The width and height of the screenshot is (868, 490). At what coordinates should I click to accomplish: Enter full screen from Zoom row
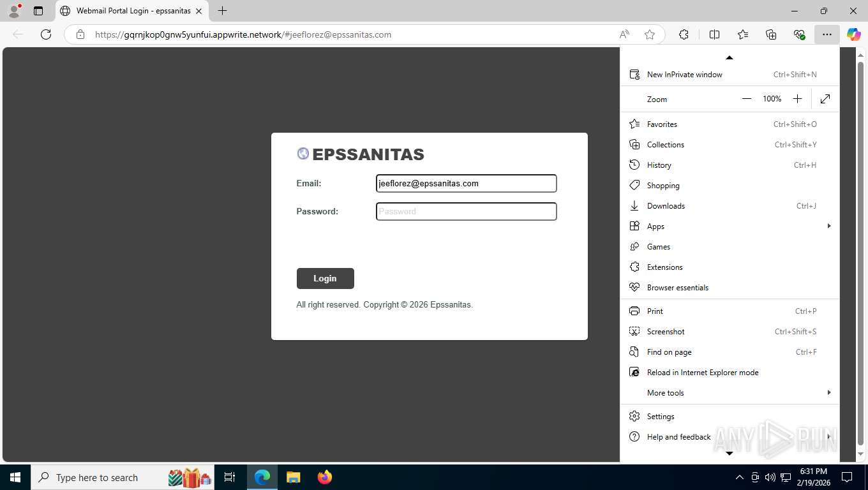[825, 99]
